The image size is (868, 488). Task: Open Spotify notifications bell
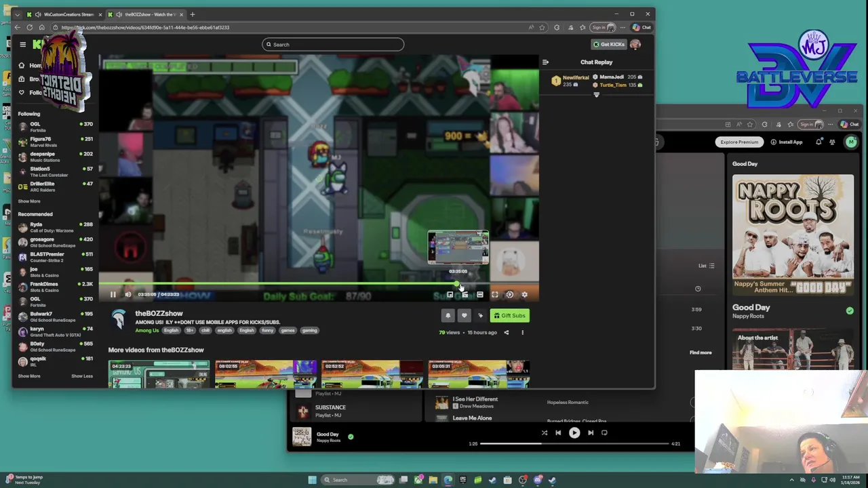pyautogui.click(x=818, y=142)
